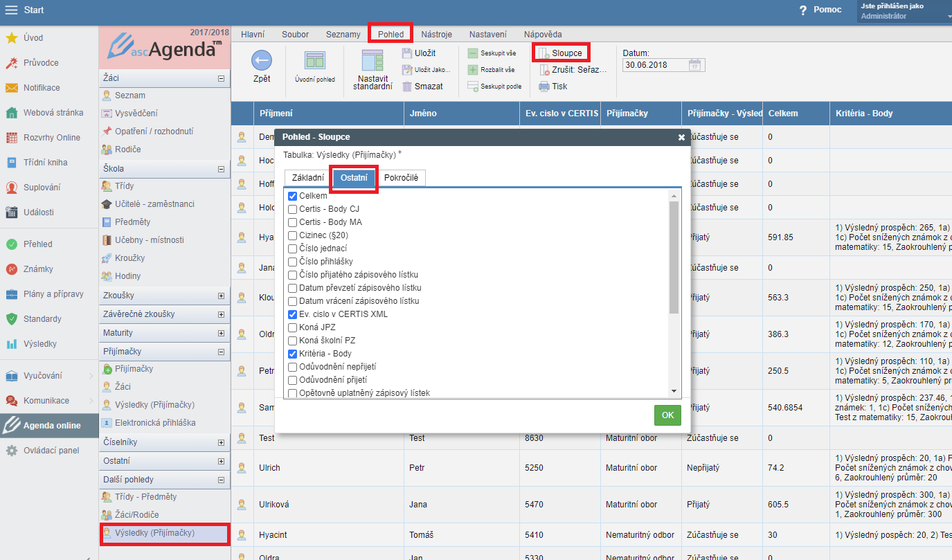Viewport: 952px width, 560px height.
Task: Open the Úvodní pohled view icon
Action: pos(315,61)
